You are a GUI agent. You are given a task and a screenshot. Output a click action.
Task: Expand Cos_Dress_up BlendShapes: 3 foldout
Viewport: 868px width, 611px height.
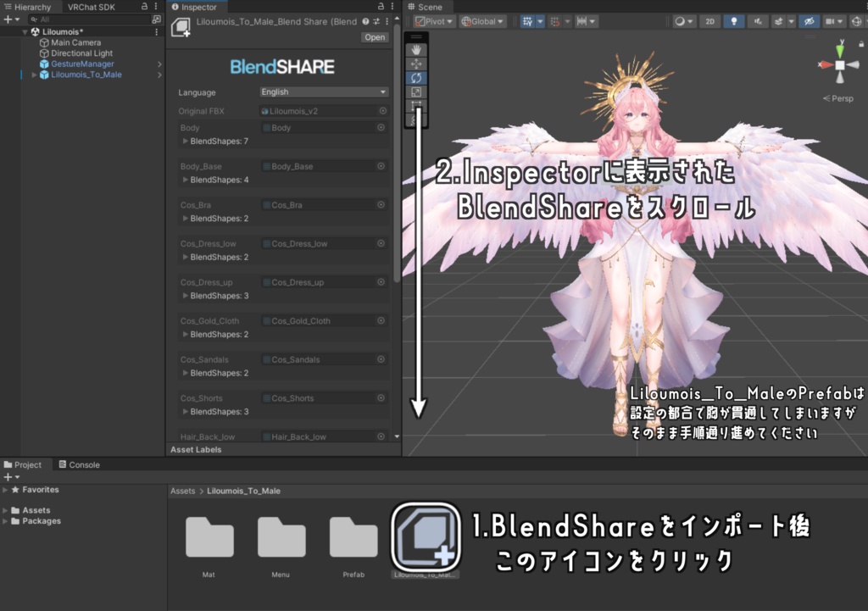[x=186, y=296]
